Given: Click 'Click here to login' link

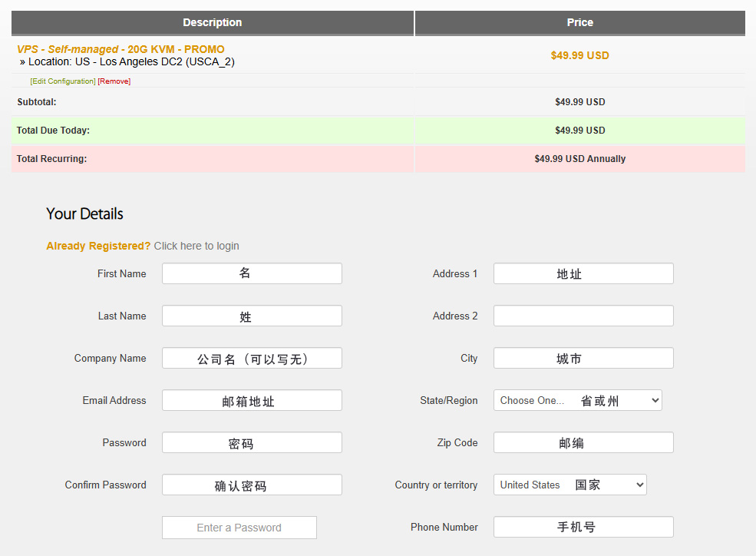Looking at the screenshot, I should 196,246.
